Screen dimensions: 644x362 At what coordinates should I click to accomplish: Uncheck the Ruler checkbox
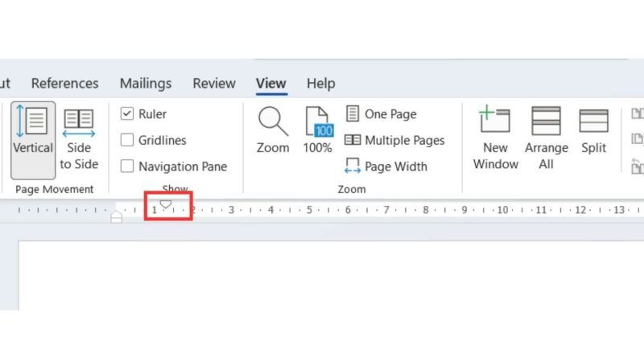coord(127,113)
